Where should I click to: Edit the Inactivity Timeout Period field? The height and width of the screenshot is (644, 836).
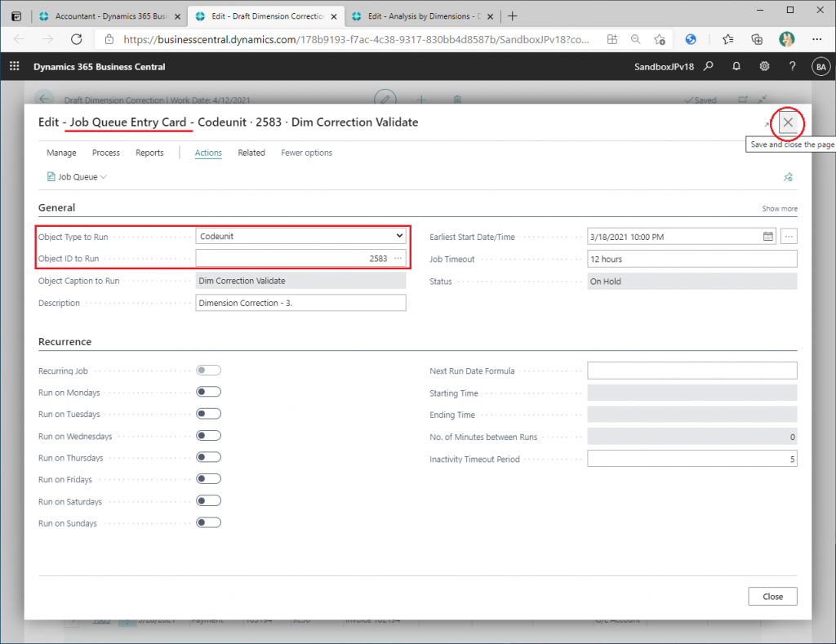(x=692, y=459)
